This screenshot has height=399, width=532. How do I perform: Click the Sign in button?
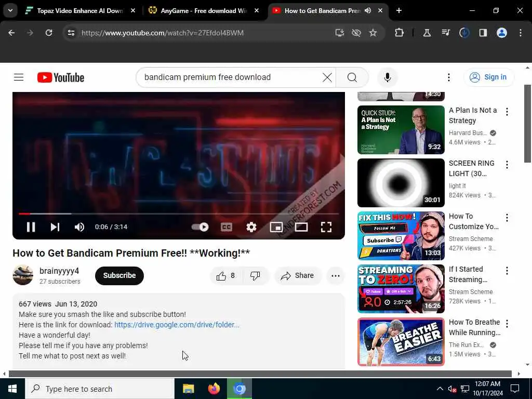click(488, 77)
